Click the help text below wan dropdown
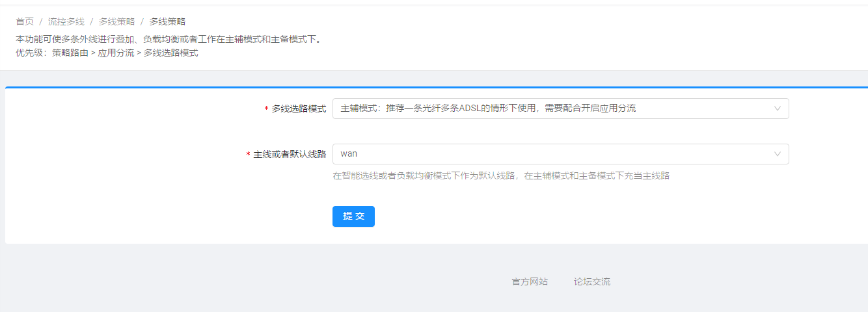Image resolution: width=868 pixels, height=312 pixels. click(x=501, y=175)
